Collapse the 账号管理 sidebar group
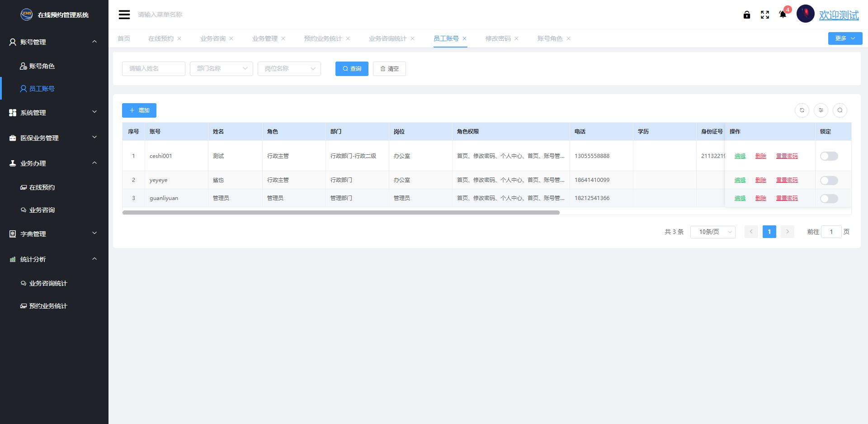This screenshot has height=424, width=868. [54, 42]
